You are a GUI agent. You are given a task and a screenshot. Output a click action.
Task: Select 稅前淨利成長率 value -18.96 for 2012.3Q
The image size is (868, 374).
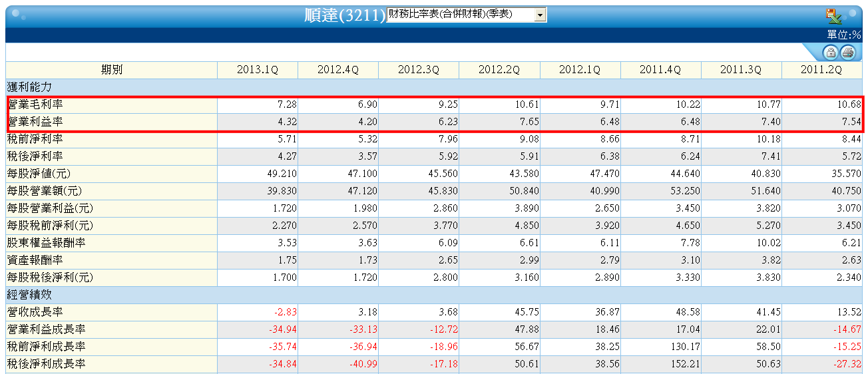click(x=443, y=347)
